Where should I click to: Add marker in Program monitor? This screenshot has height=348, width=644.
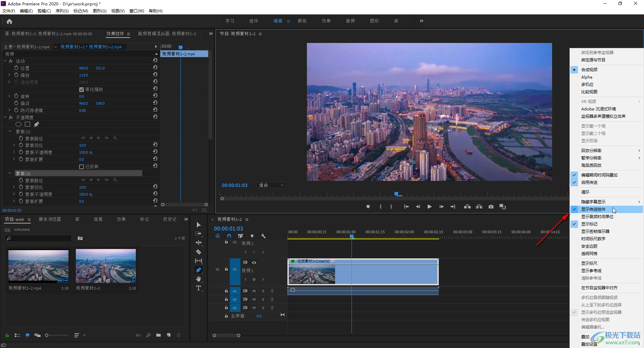tap(368, 207)
